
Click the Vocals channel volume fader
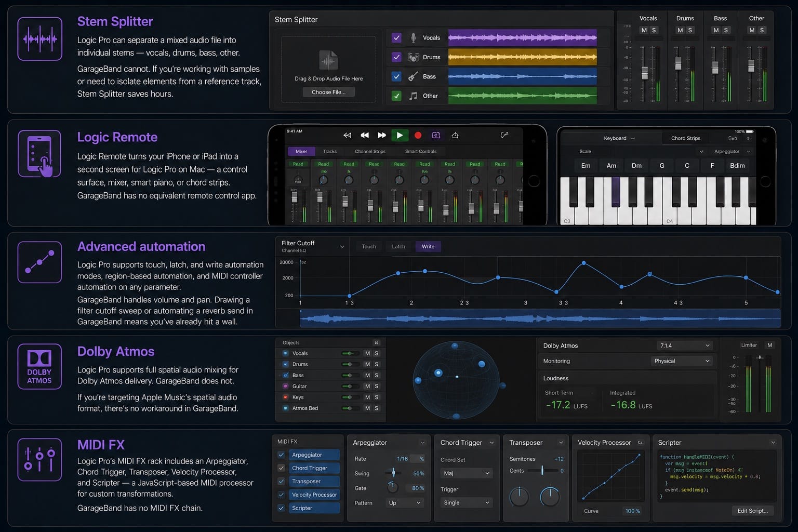click(645, 72)
